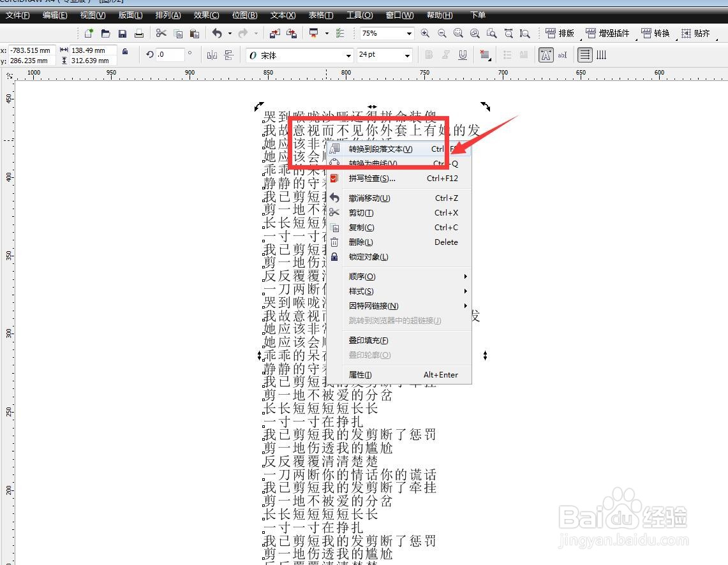This screenshot has height=565, width=728.
Task: Click the Zoom to All Objects icon
Action: click(x=475, y=33)
